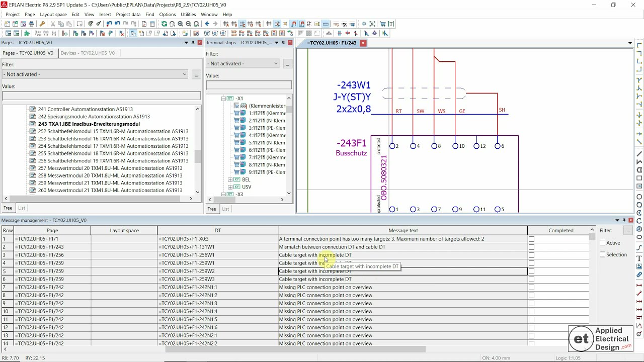Click the green Refresh/Redraw icon

164,24
